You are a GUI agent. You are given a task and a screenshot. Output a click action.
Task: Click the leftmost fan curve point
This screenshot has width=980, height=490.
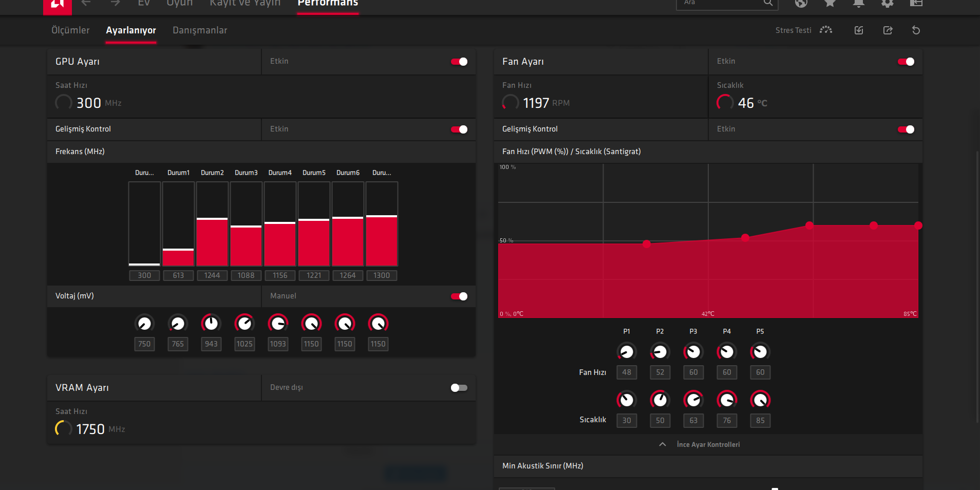click(647, 244)
